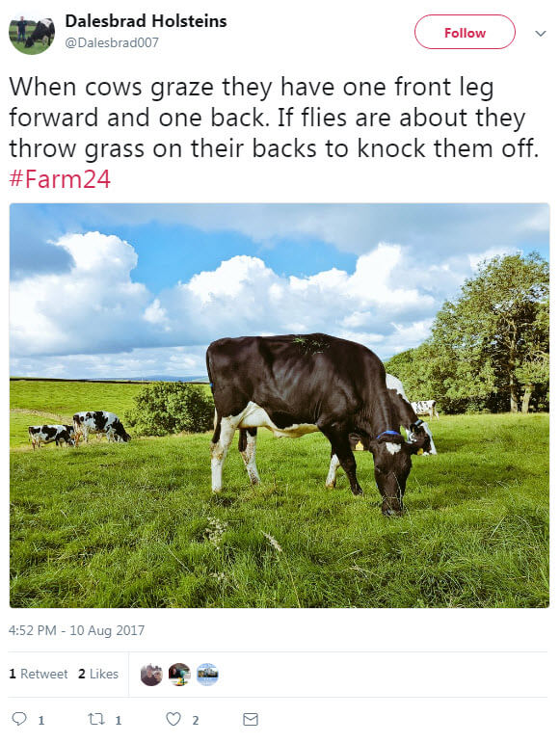
Task: Like the tweet with heart icon
Action: (173, 719)
